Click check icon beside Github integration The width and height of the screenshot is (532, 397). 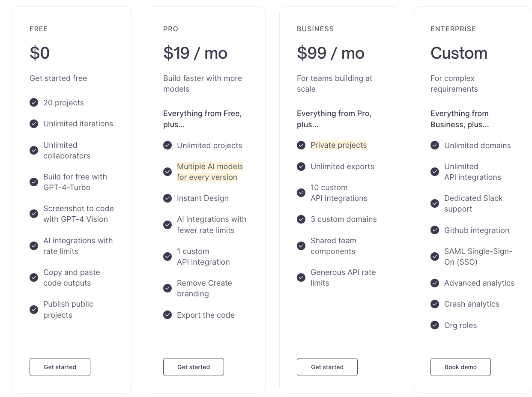435,230
